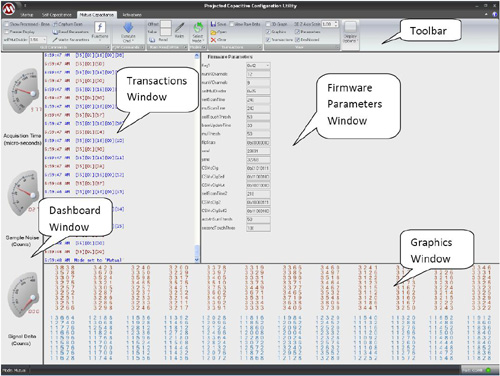Click the numXChannels input field
This screenshot has width=500, height=376.
(258, 74)
